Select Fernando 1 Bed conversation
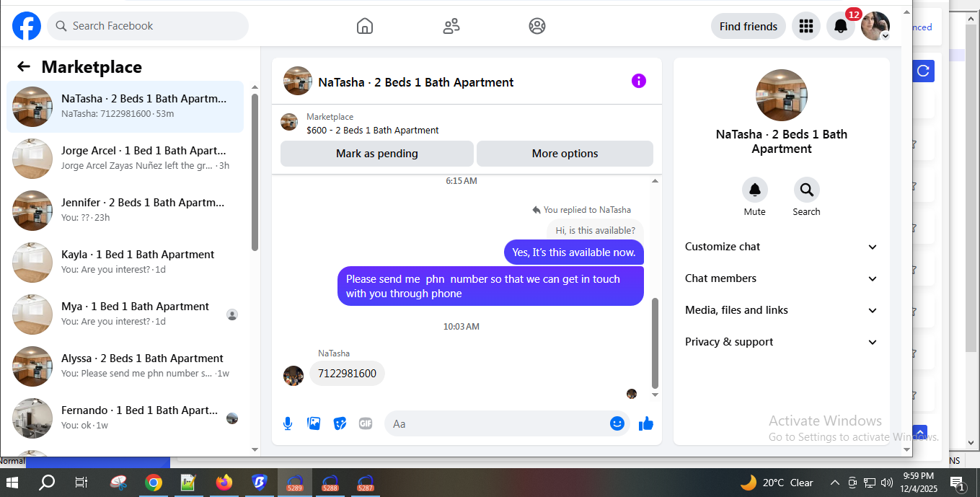The height and width of the screenshot is (497, 980). [125, 418]
